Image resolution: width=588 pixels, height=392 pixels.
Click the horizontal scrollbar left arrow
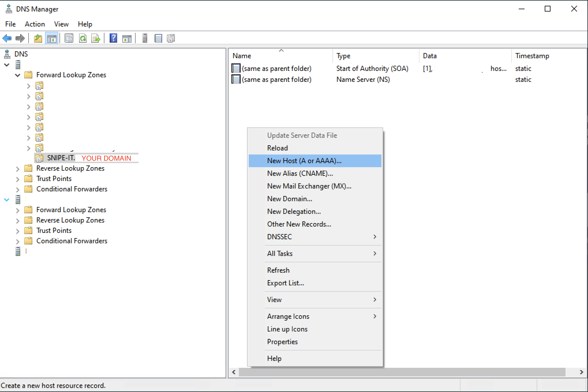click(x=234, y=372)
